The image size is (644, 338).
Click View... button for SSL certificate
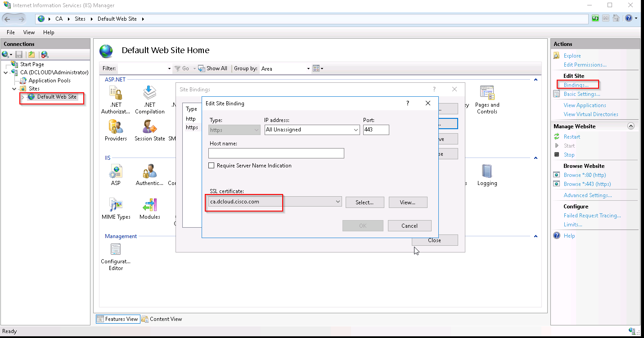click(x=408, y=203)
